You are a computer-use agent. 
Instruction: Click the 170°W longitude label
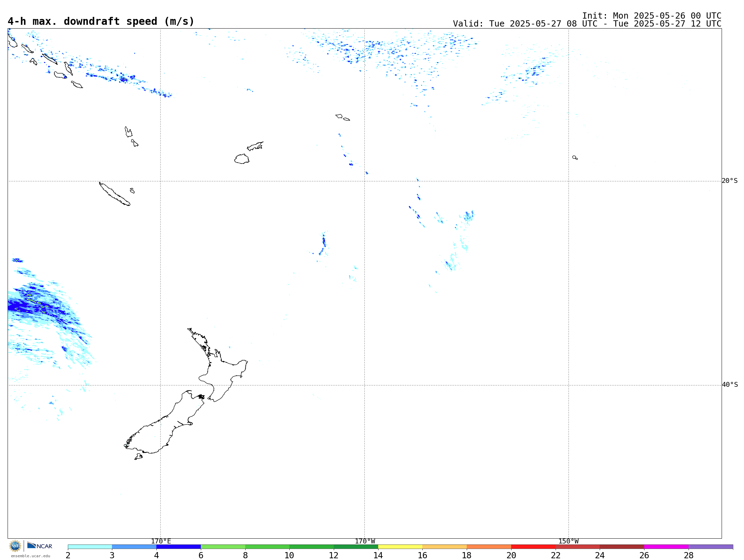point(365,541)
